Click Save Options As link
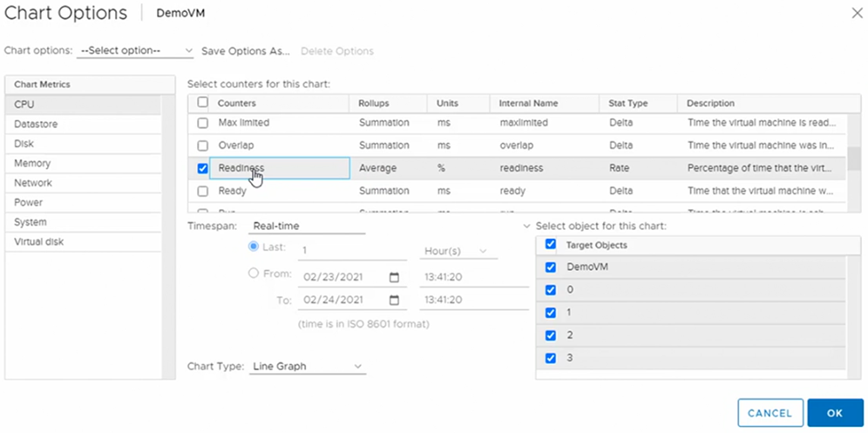The image size is (868, 433). point(245,51)
